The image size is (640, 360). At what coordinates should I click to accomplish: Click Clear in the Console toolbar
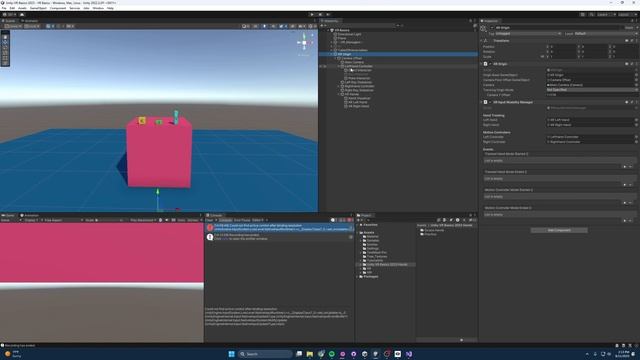(209, 220)
